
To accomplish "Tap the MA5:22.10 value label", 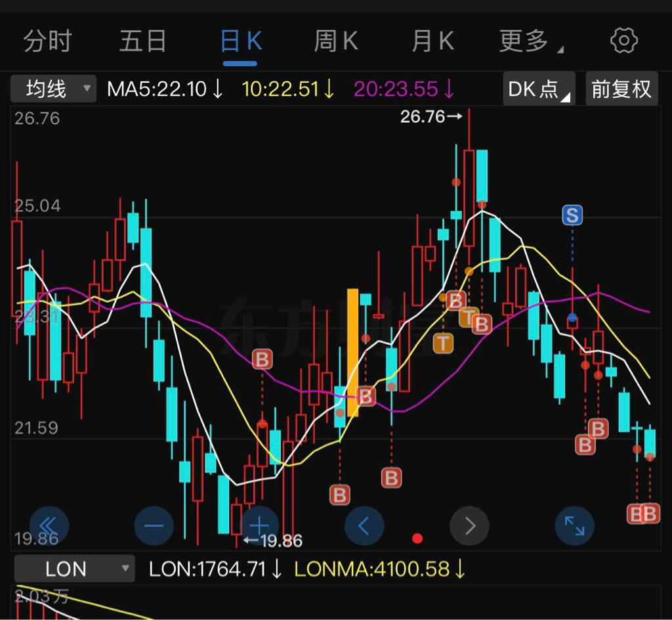I will tap(165, 89).
